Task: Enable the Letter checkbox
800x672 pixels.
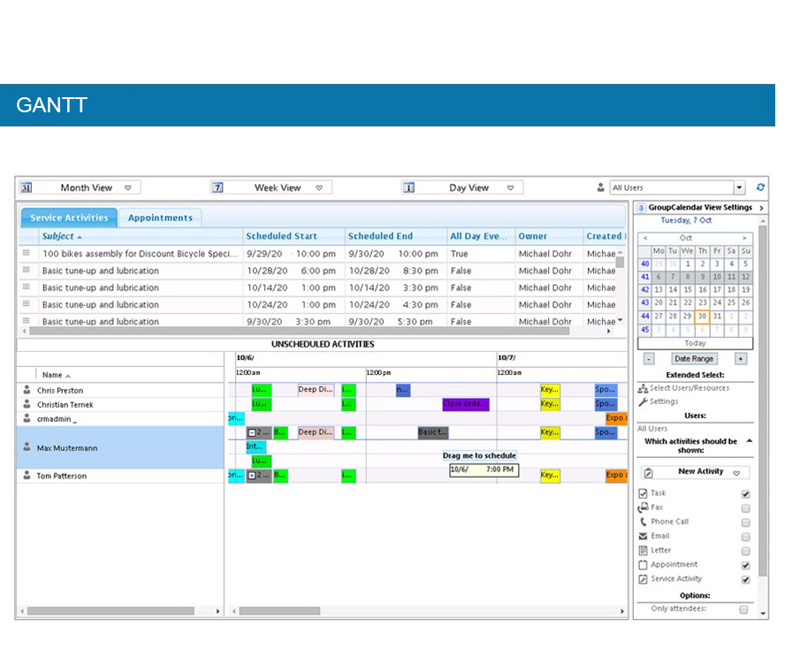Action: pos(745,551)
